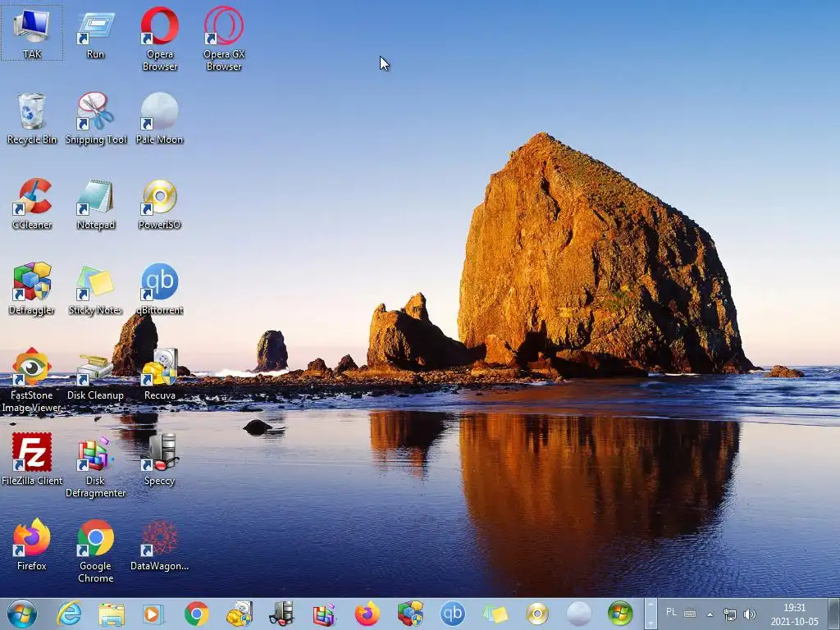Select the Pale Moon desktop shortcut
This screenshot has width=840, height=630.
pyautogui.click(x=160, y=118)
